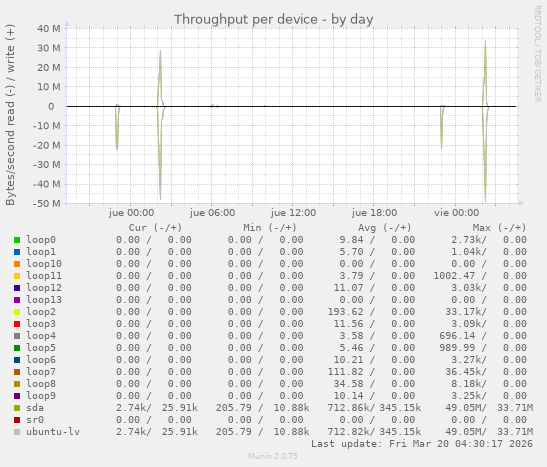Select the loop9 legend label

coord(41,396)
